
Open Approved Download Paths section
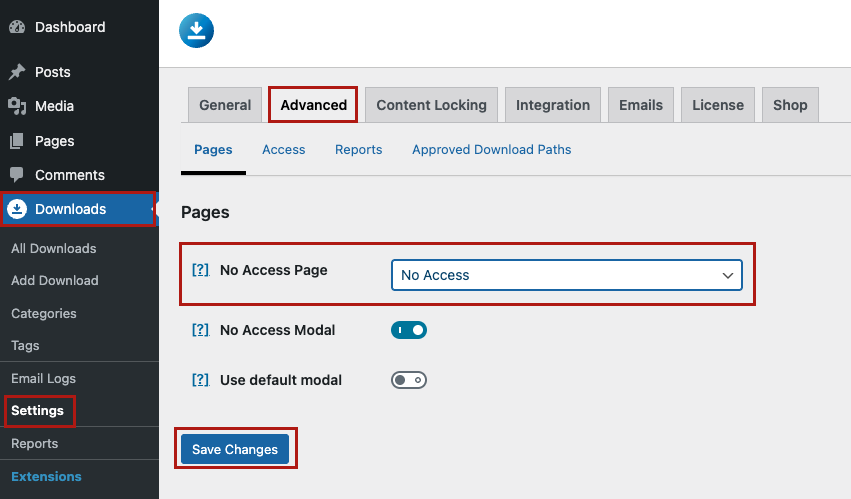point(491,149)
